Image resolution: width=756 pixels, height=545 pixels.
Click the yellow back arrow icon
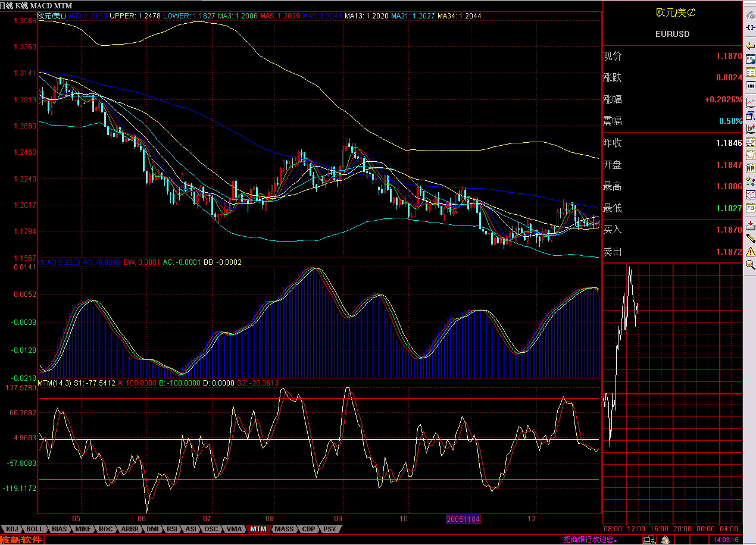point(751,46)
